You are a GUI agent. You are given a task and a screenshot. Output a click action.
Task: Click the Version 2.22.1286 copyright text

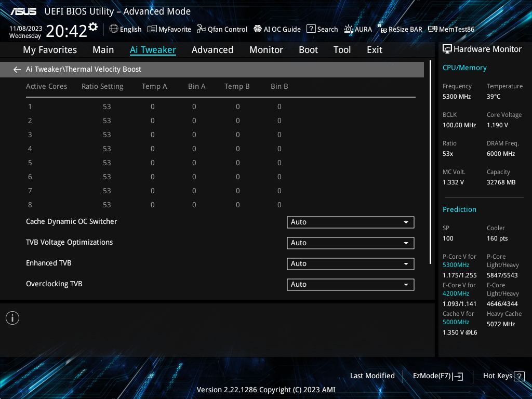(266, 390)
